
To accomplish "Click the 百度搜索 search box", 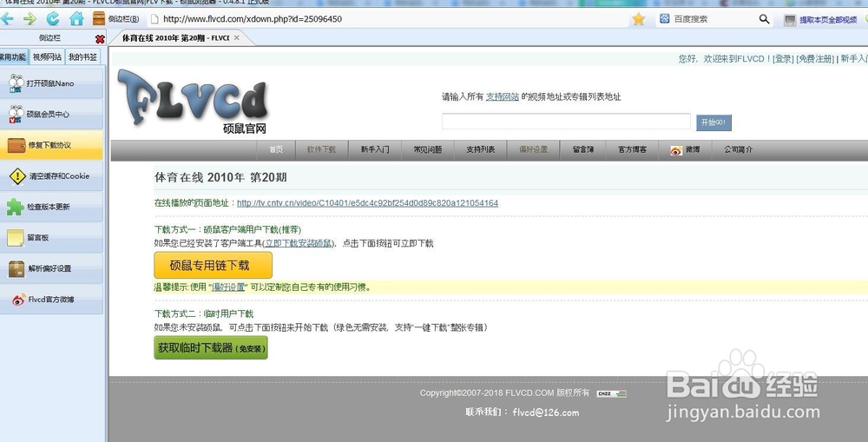I will coord(713,19).
